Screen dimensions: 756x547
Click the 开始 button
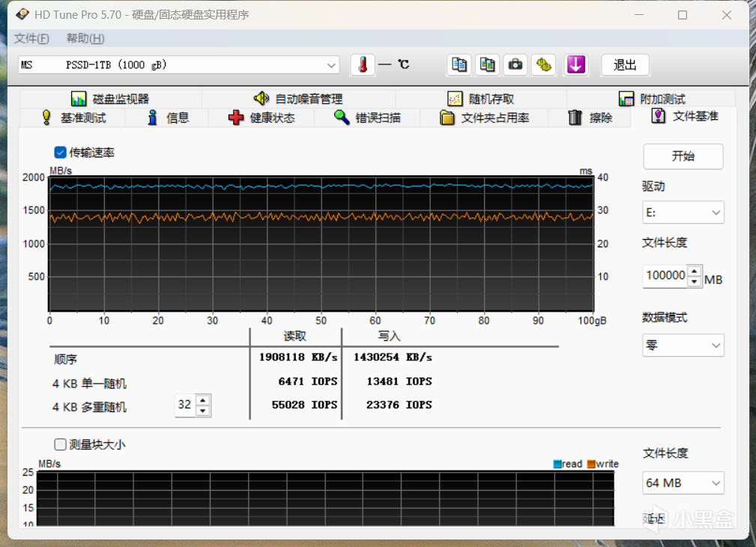coord(683,157)
